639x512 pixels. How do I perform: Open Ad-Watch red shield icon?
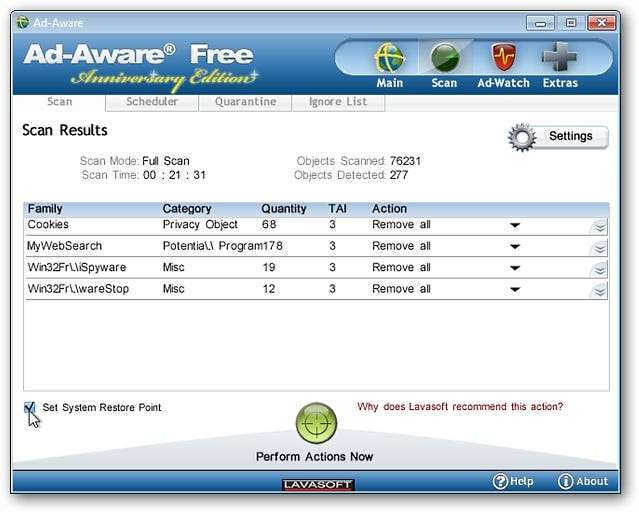[x=504, y=58]
